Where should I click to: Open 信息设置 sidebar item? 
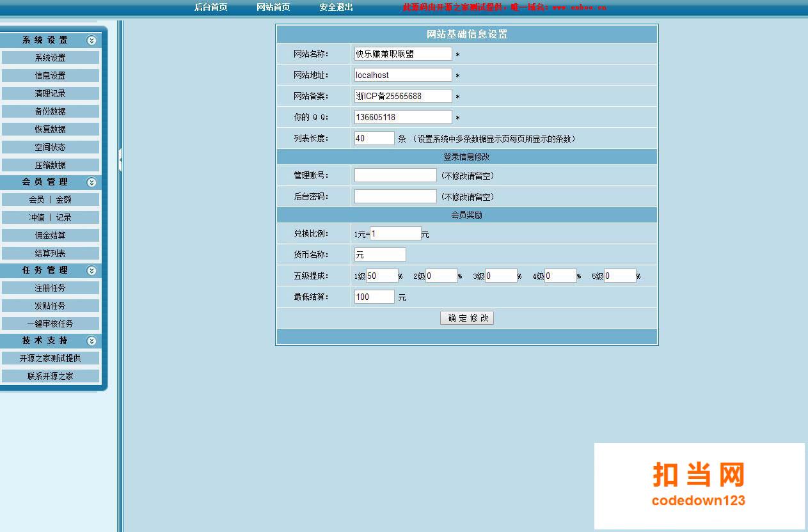[50, 75]
